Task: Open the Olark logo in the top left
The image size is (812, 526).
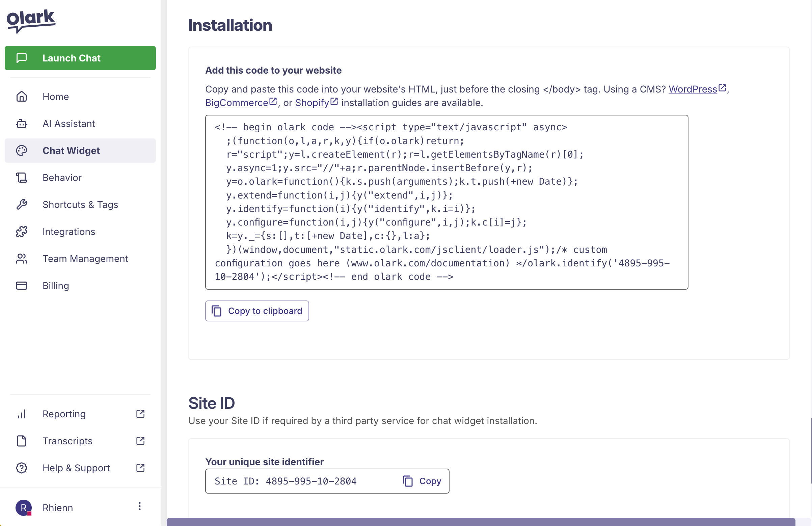Action: (x=31, y=21)
